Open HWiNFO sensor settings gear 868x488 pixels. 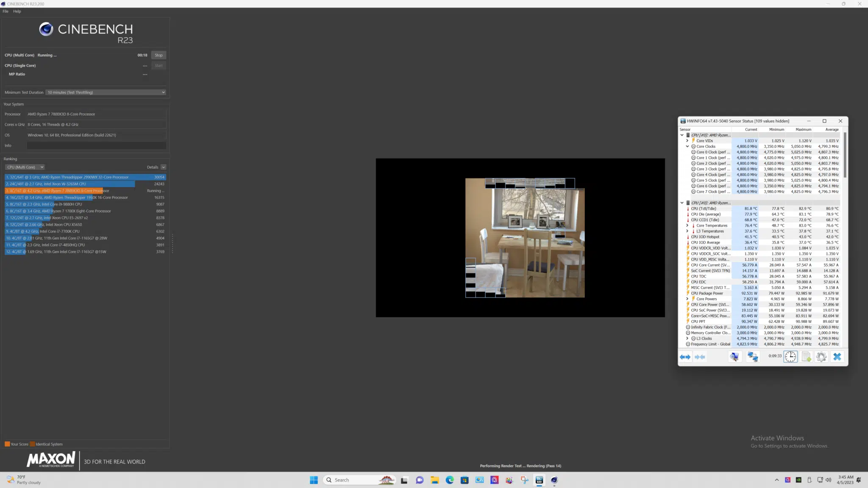click(821, 357)
